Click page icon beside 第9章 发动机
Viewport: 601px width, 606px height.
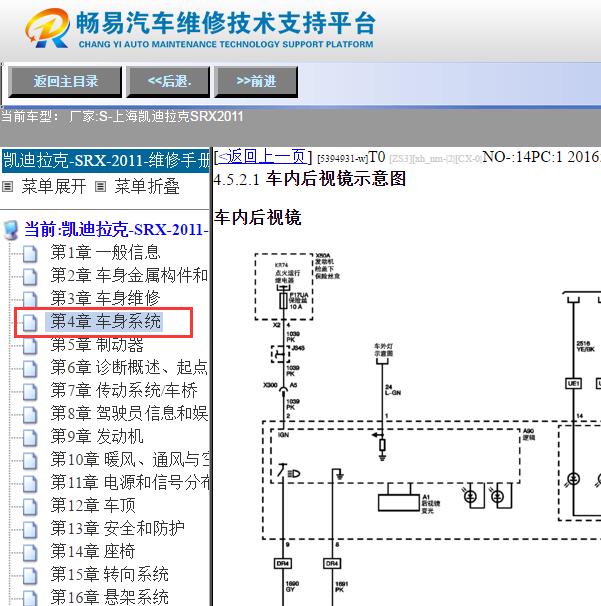tap(30, 437)
